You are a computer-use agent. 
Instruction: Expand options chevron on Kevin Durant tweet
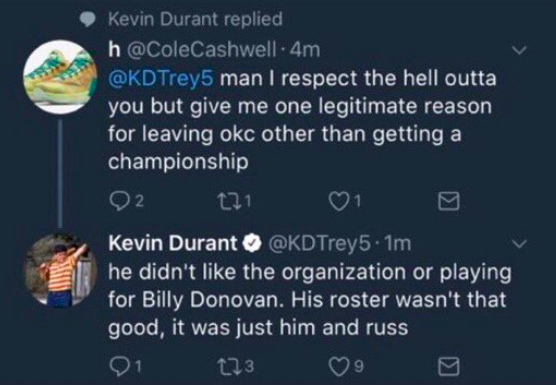[x=519, y=244]
